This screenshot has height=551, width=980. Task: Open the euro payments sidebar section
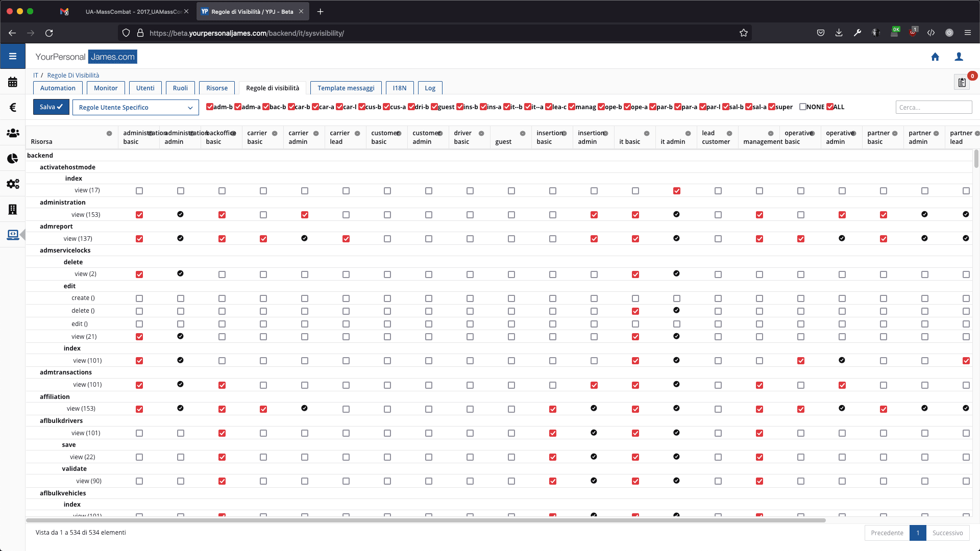click(13, 107)
